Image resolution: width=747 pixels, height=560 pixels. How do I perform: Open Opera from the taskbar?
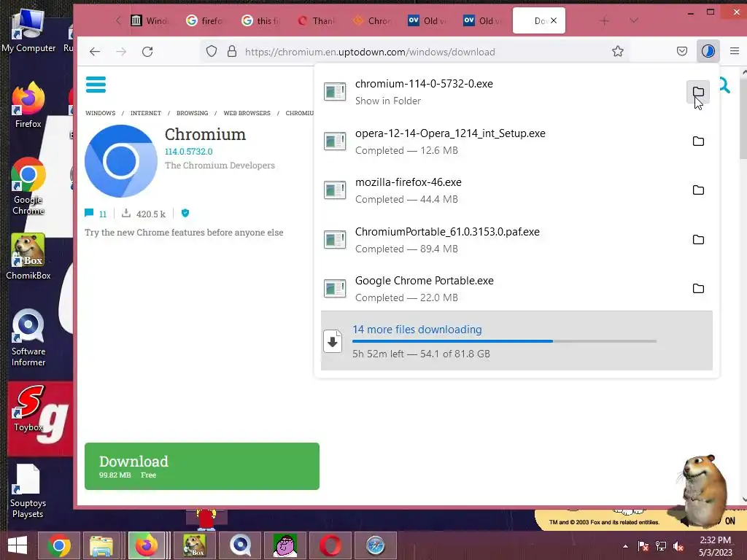click(x=330, y=545)
